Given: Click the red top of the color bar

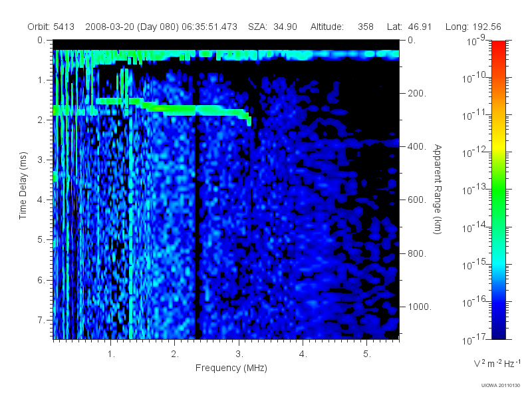Looking at the screenshot, I should (x=498, y=47).
